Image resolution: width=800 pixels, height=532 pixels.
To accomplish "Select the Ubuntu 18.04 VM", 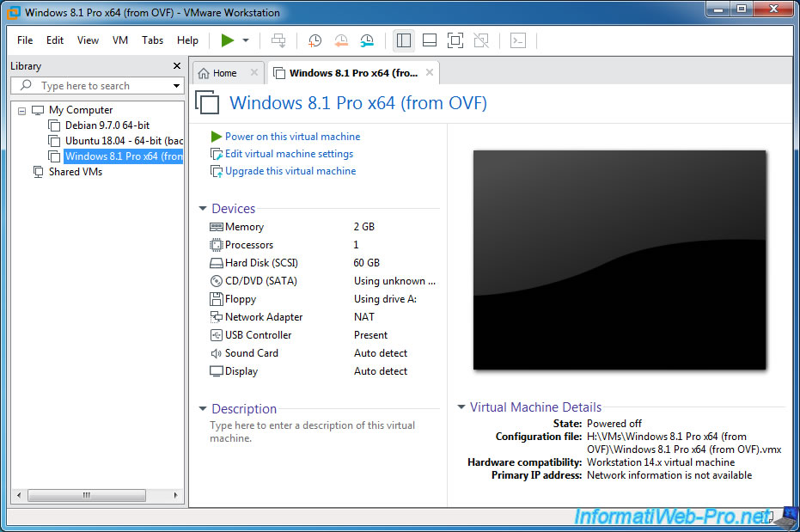I will (x=124, y=141).
